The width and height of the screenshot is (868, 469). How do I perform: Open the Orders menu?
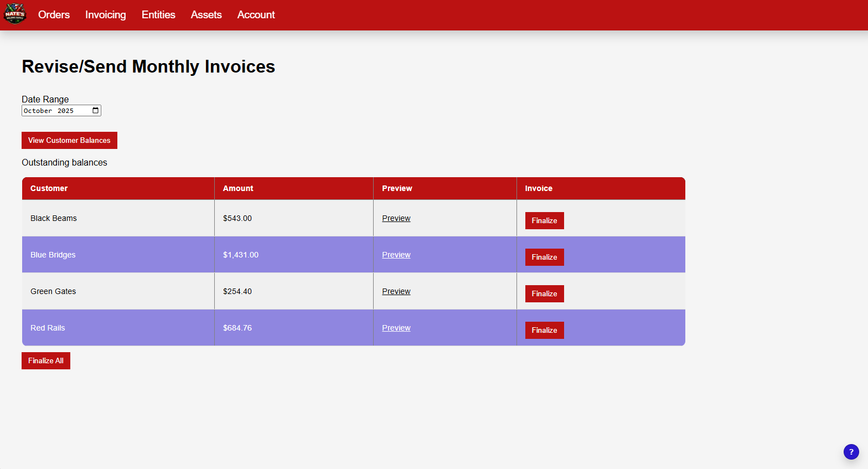point(54,15)
